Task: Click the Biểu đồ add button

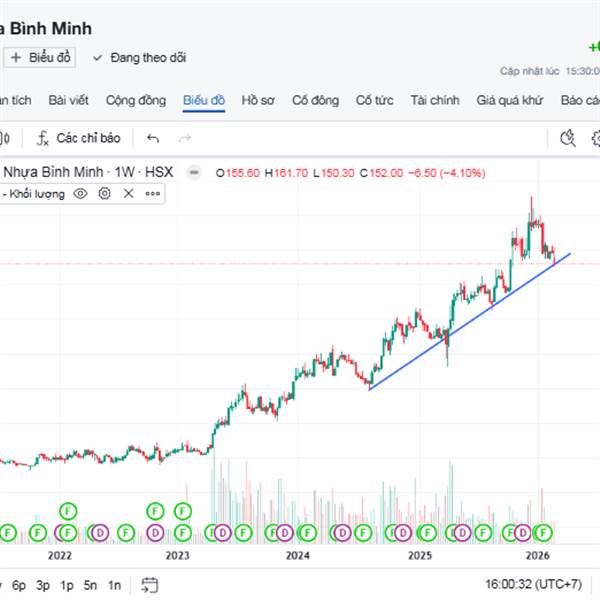Action: (41, 58)
